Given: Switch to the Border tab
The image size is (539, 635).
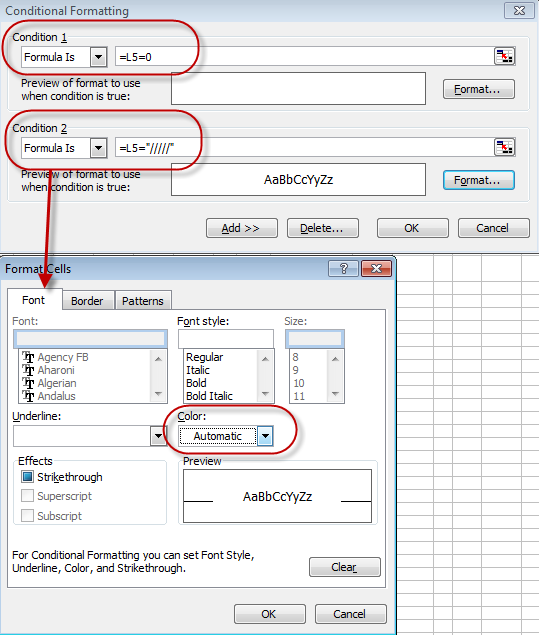Looking at the screenshot, I should 87,301.
